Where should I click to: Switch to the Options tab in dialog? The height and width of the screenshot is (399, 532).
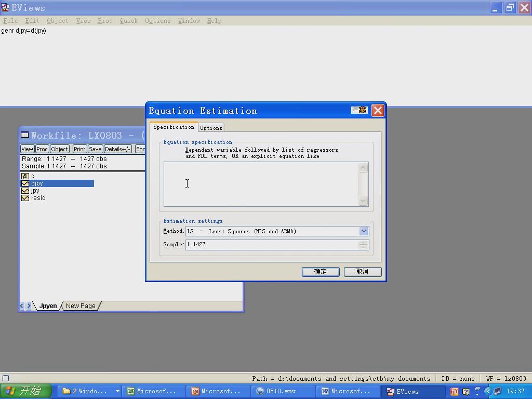click(x=211, y=128)
